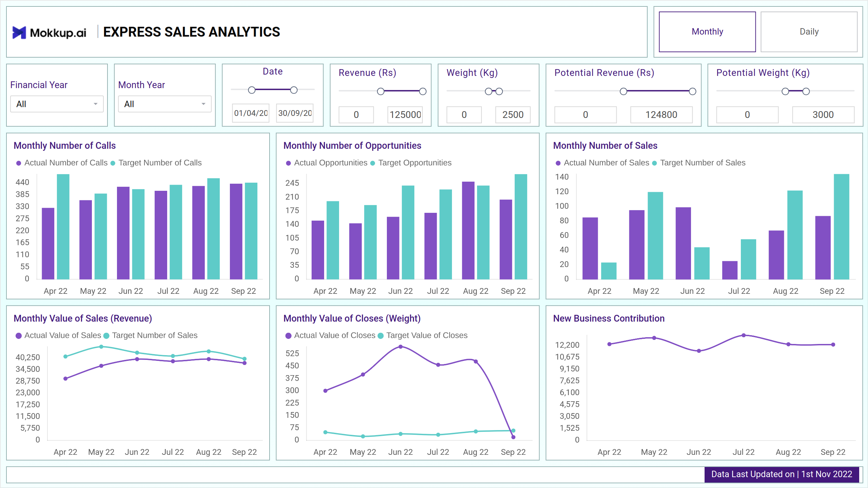The image size is (868, 488).
Task: Click the Revenue slider upper handle
Action: [423, 91]
